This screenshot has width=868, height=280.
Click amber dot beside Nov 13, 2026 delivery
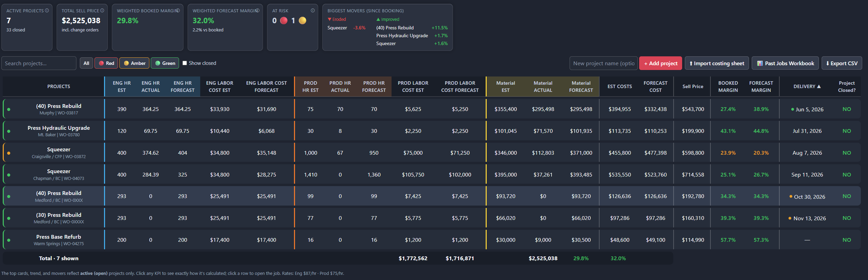(790, 218)
